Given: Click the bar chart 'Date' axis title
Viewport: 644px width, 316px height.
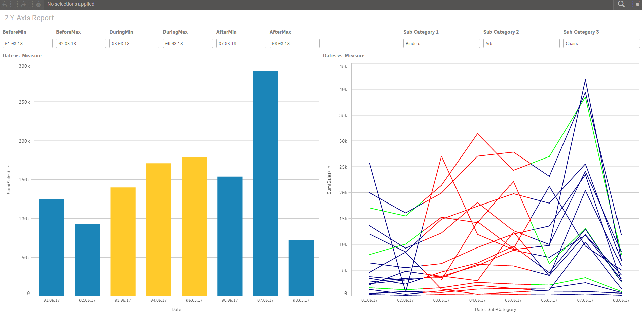Looking at the screenshot, I should coord(176,309).
